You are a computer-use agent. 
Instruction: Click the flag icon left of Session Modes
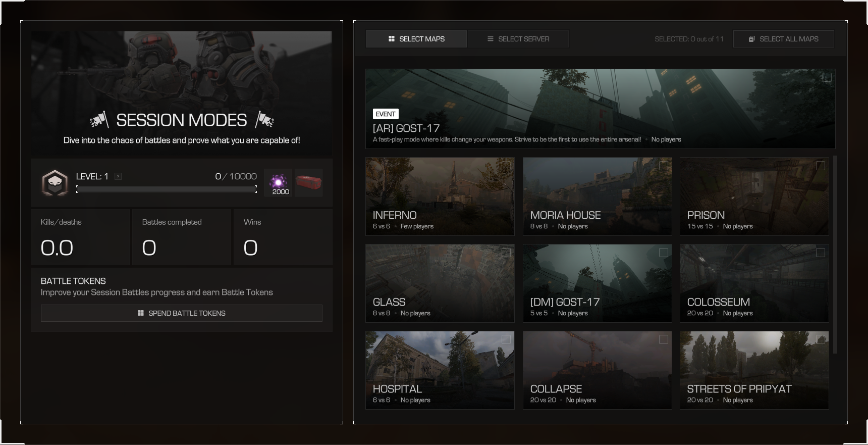(x=99, y=120)
